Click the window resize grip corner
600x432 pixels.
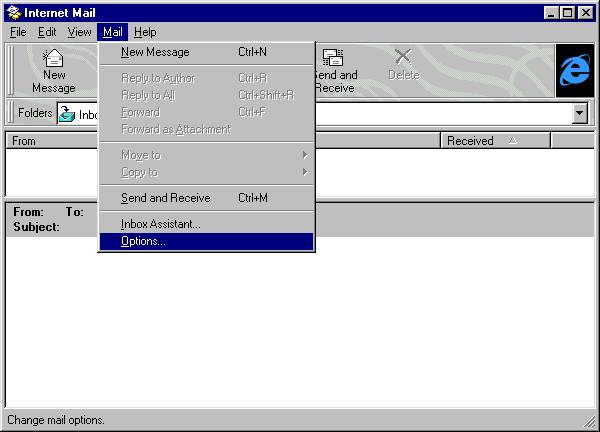(x=590, y=422)
